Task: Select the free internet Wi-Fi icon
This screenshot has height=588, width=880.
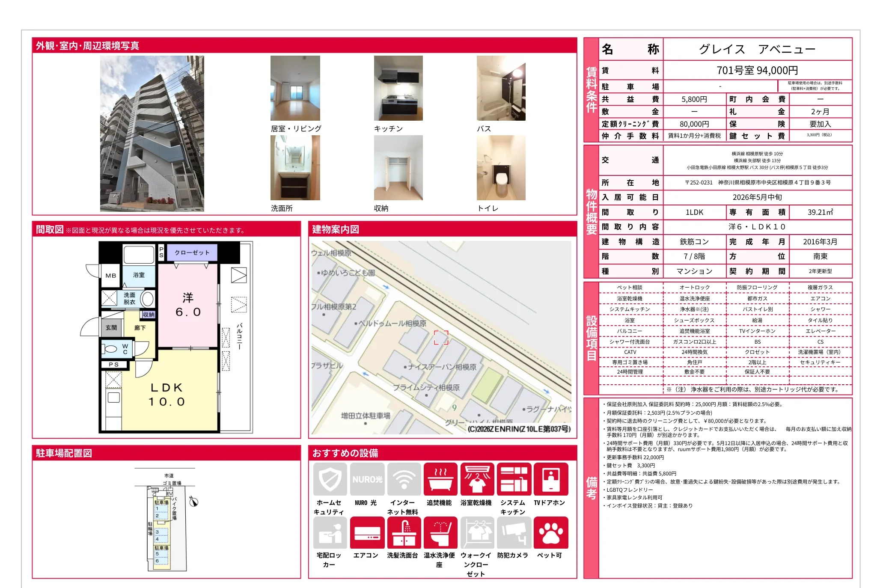Action: point(404,479)
